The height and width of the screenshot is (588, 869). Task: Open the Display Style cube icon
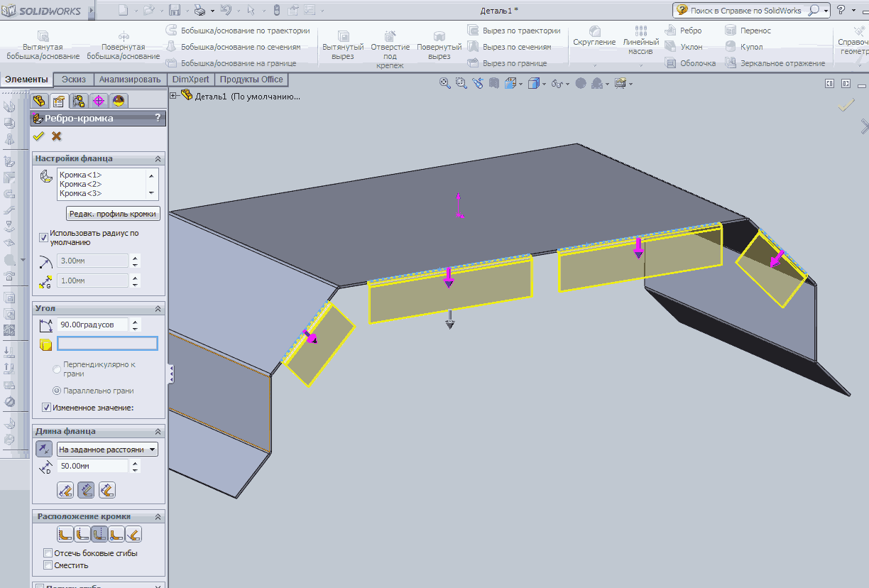coord(534,83)
